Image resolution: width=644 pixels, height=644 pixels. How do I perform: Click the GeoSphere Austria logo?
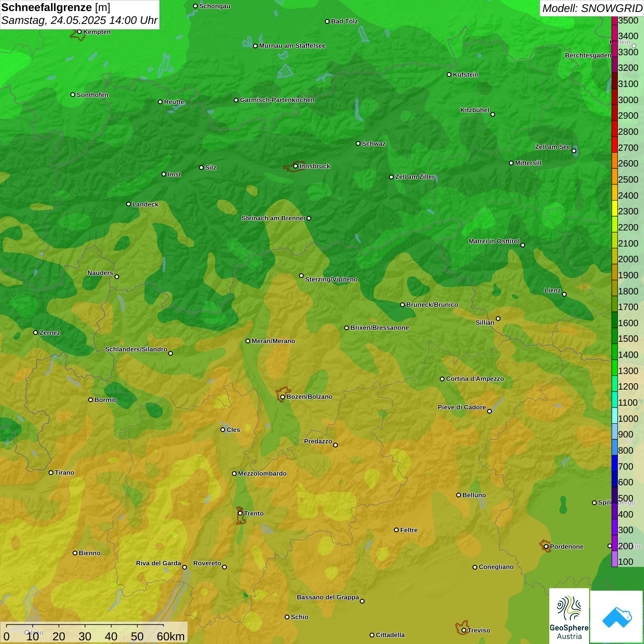569,616
